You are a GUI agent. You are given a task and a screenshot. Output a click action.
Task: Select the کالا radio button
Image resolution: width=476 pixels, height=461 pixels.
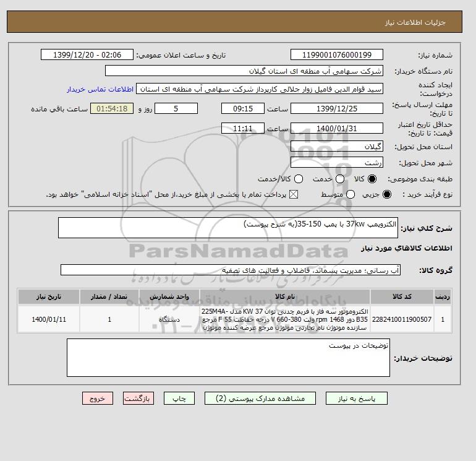coord(372,179)
